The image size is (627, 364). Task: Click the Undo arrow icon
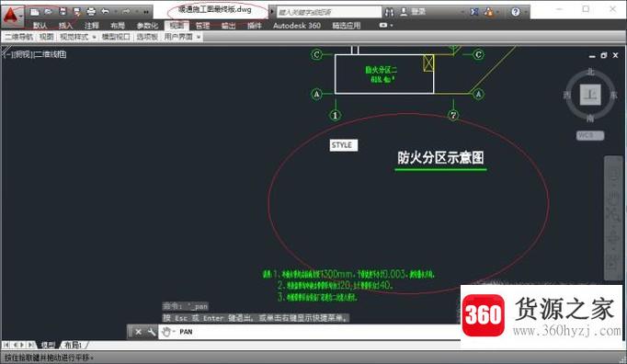tap(106, 12)
